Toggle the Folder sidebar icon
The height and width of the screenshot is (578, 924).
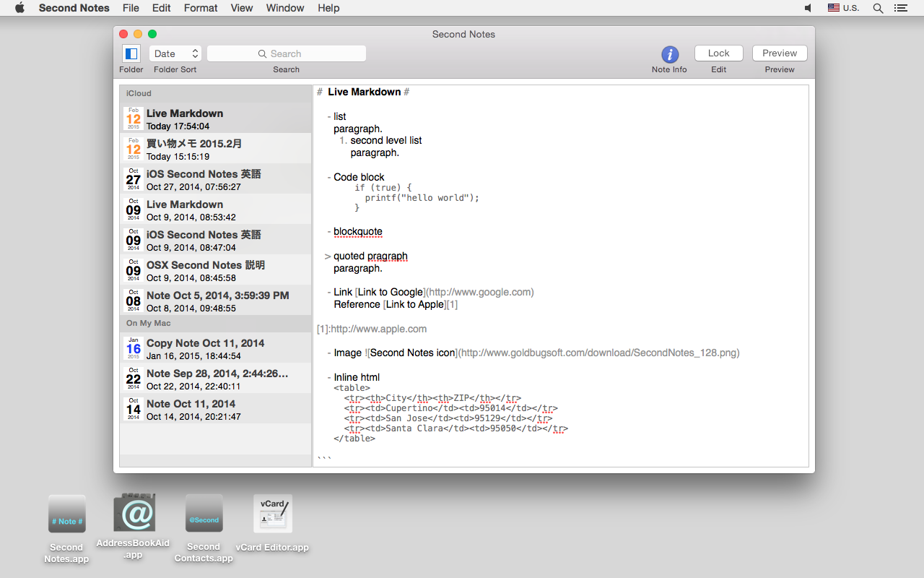pyautogui.click(x=131, y=53)
